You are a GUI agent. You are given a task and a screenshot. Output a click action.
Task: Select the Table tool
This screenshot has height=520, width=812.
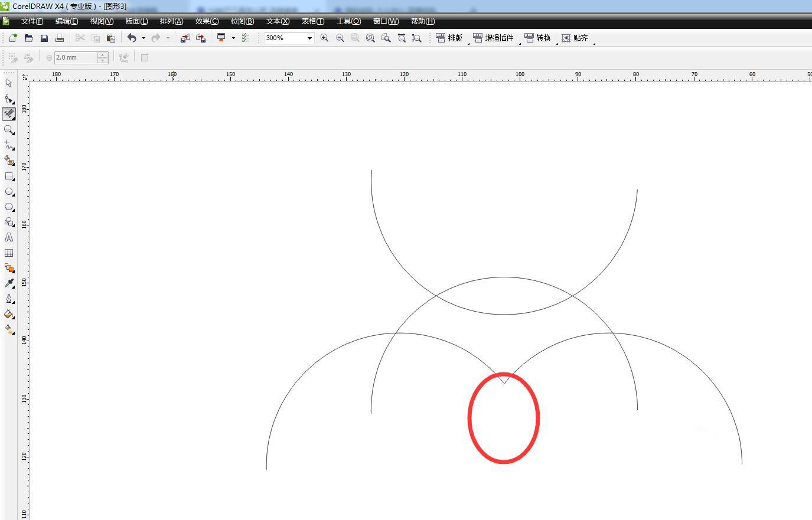[9, 253]
